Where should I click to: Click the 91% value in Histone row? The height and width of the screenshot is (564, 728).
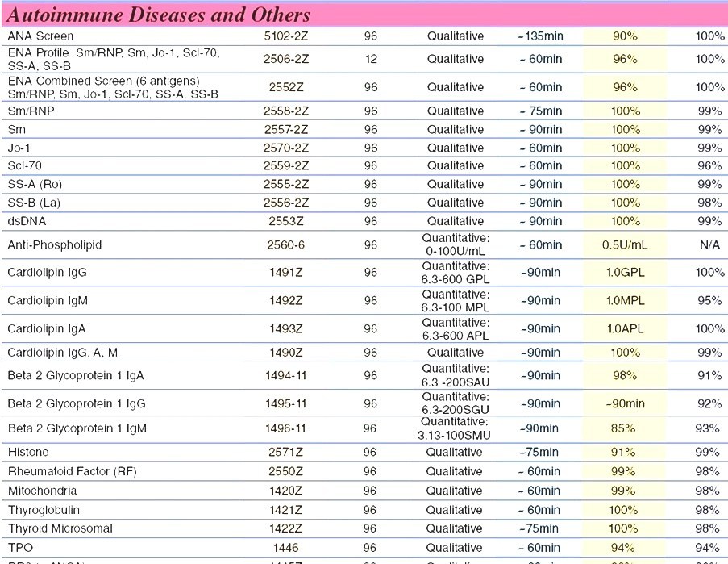pos(623,452)
